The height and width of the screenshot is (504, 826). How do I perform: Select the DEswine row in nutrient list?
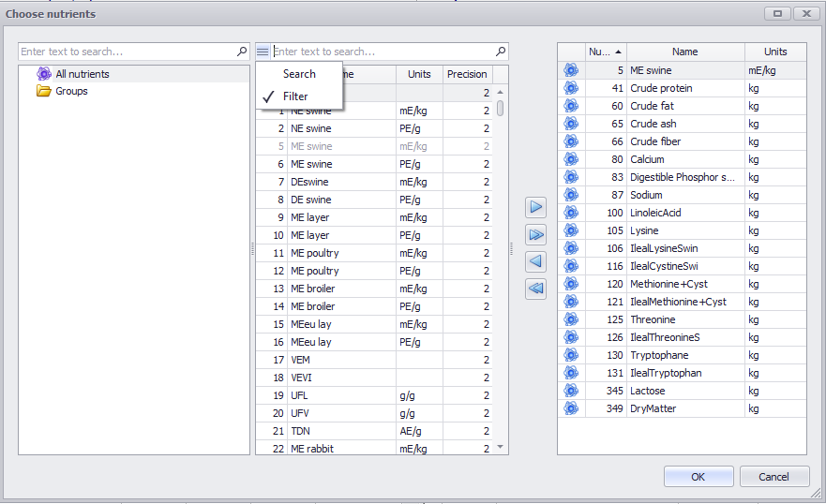click(x=374, y=182)
